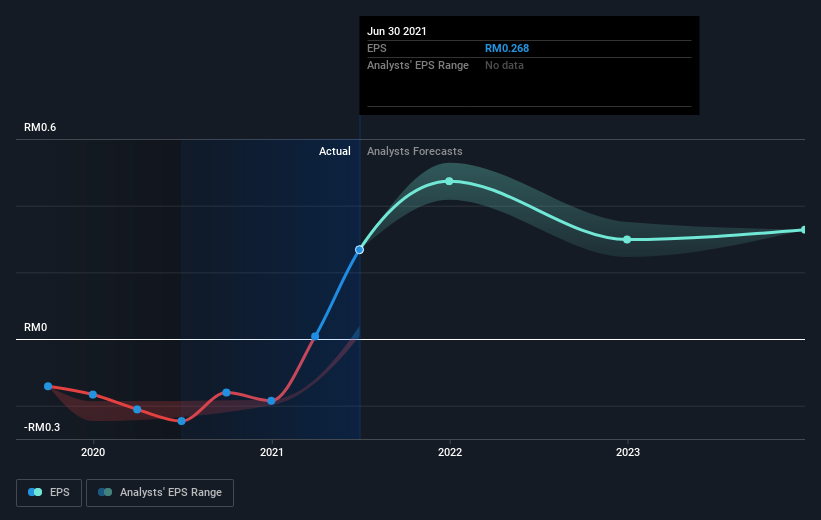Select the Jun 30 2021 EPS data point
The image size is (821, 520).
click(359, 250)
